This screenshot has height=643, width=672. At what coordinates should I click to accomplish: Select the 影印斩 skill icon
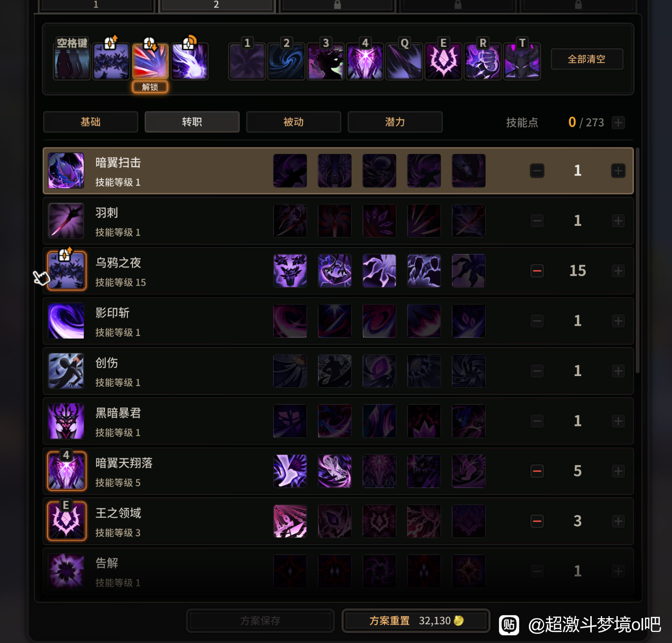(x=66, y=321)
